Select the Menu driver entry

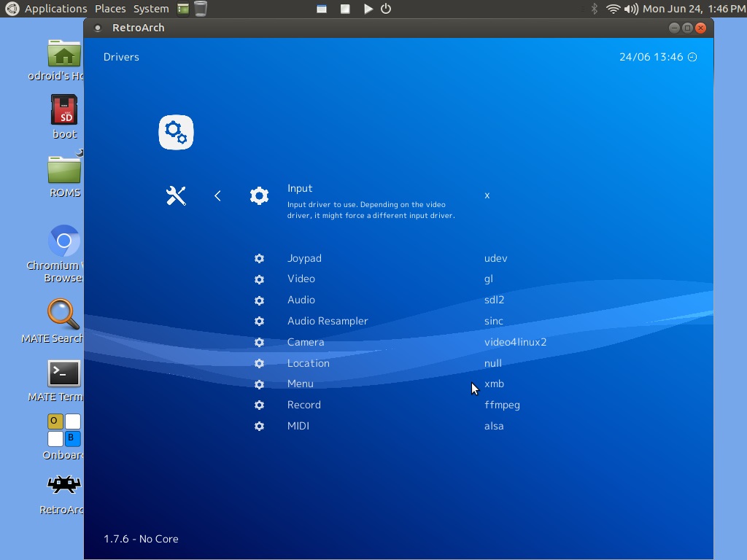pos(301,384)
